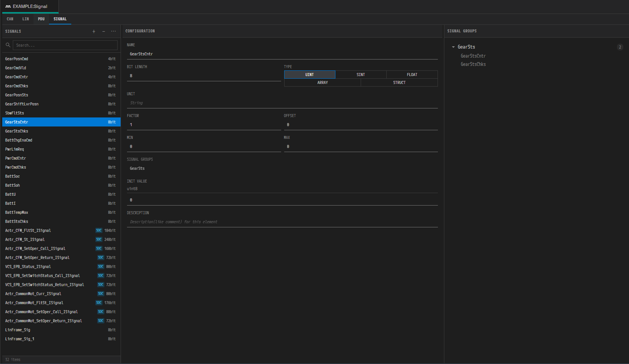
Task: Click GearSts under Signal Groups in configuration
Action: click(137, 169)
